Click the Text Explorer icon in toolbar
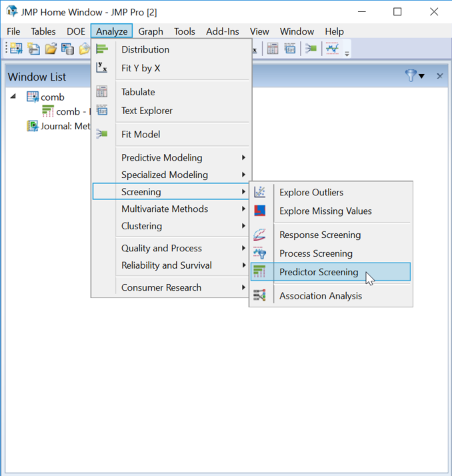 [290, 49]
